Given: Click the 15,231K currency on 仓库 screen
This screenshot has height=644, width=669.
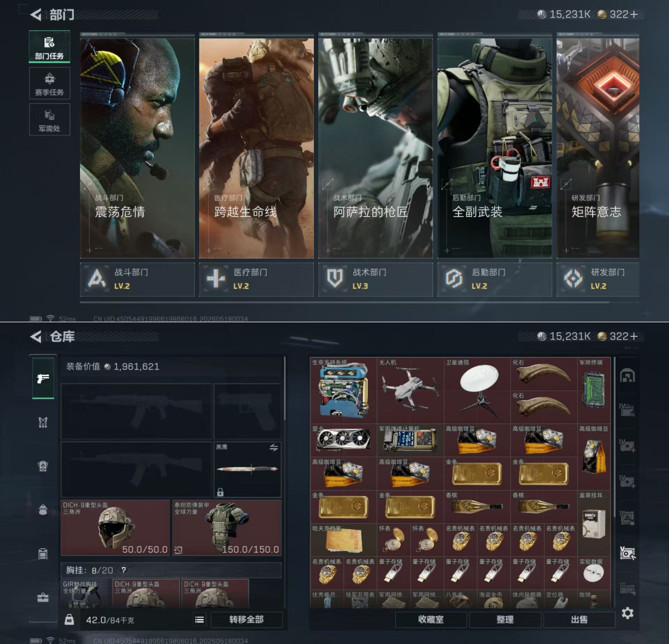Looking at the screenshot, I should click(564, 336).
